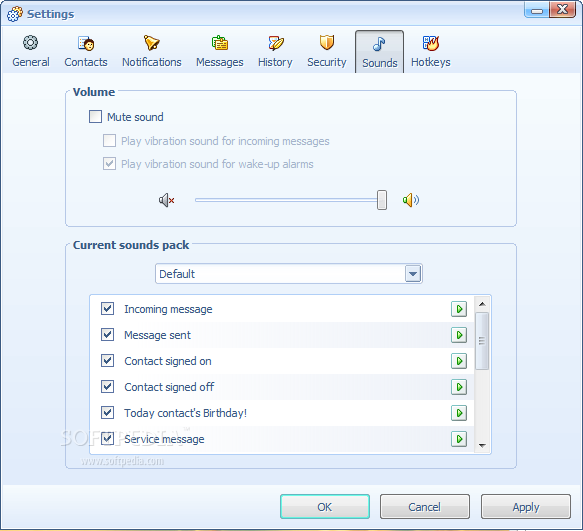Select the Sounds tab
The image size is (583, 531).
click(379, 52)
